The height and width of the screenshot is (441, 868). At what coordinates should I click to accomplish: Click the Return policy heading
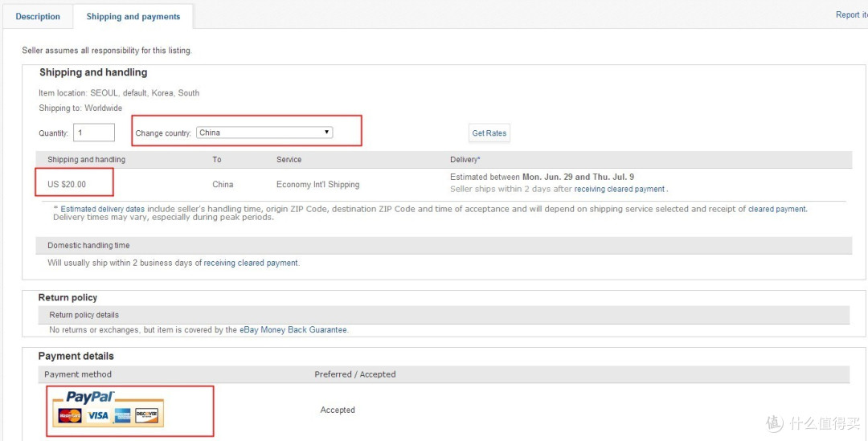coord(68,298)
